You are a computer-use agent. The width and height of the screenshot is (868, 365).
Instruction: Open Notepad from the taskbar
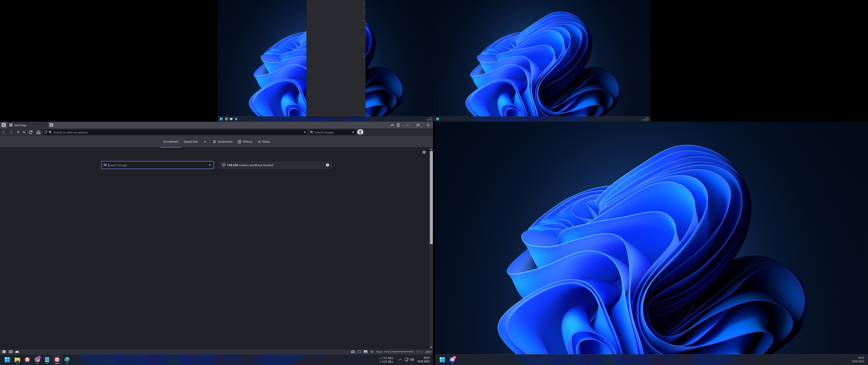47,360
